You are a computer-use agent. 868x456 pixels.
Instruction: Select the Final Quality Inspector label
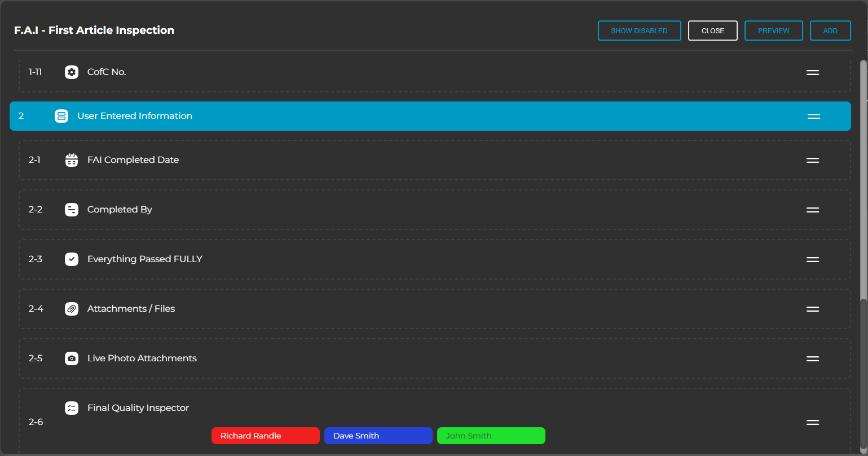coord(138,408)
